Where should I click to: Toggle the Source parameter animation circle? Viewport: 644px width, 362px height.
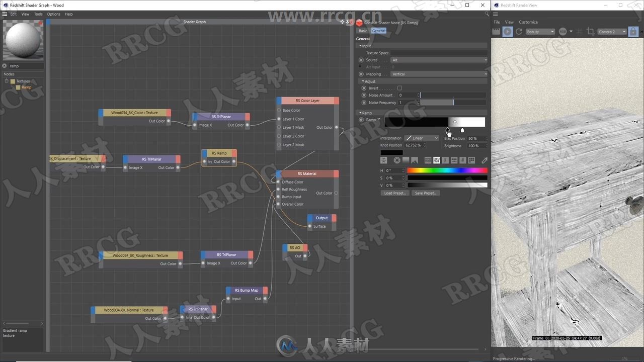(x=361, y=60)
